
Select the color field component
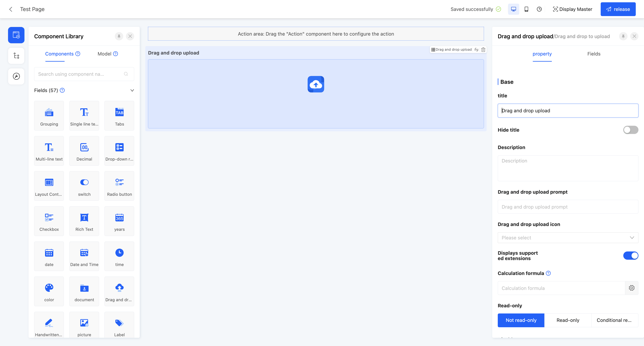point(49,291)
